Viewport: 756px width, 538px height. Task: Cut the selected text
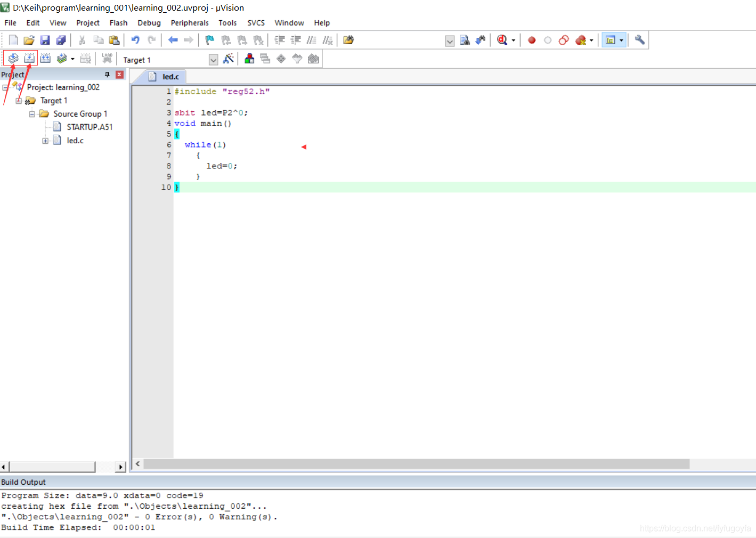(82, 40)
